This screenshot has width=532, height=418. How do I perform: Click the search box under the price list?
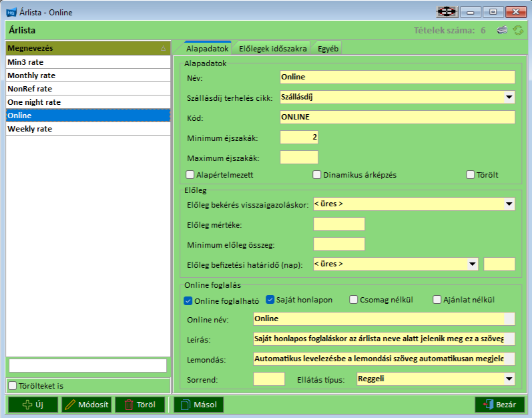click(87, 365)
